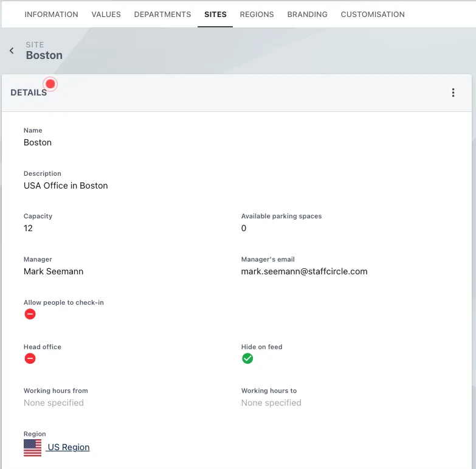The image size is (476, 469).
Task: Click 'None specified' under Working hours from
Action: pos(53,403)
